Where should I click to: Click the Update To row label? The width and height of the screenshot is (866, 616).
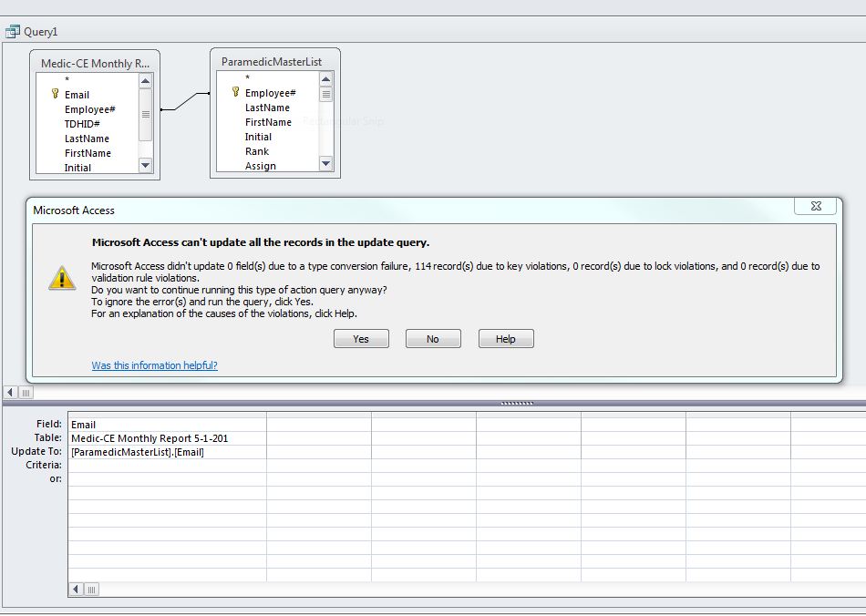(36, 451)
